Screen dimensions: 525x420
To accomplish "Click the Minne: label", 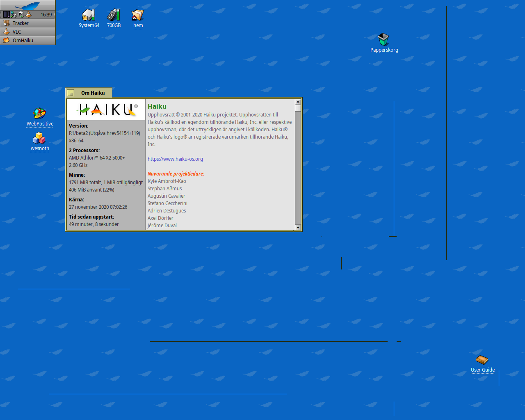I will [x=77, y=175].
